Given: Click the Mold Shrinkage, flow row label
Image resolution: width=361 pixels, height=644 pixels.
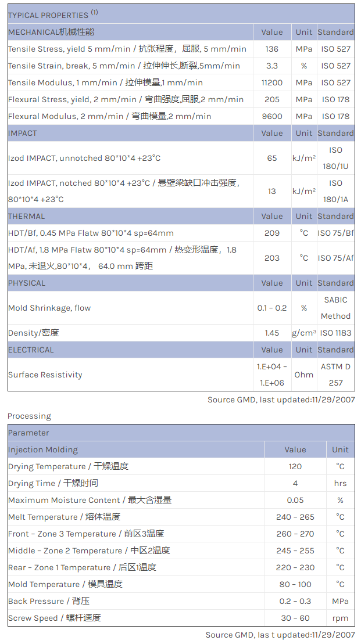Looking at the screenshot, I should point(49,308).
